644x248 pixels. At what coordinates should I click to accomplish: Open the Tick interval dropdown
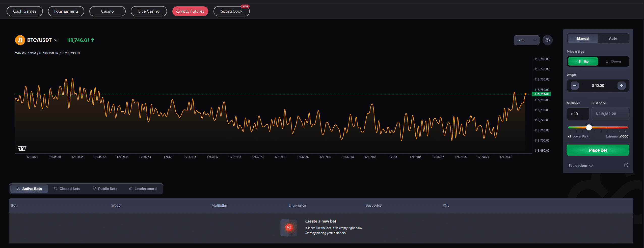(526, 40)
